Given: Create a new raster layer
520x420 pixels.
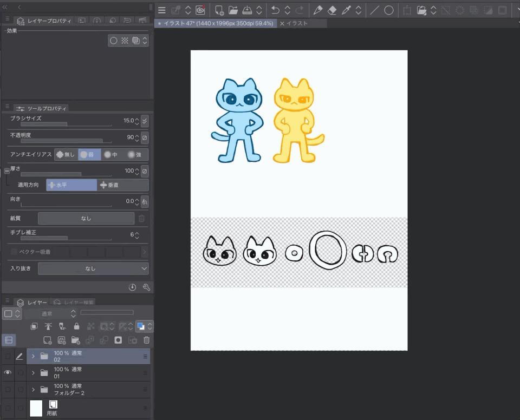Looking at the screenshot, I should pos(48,340).
